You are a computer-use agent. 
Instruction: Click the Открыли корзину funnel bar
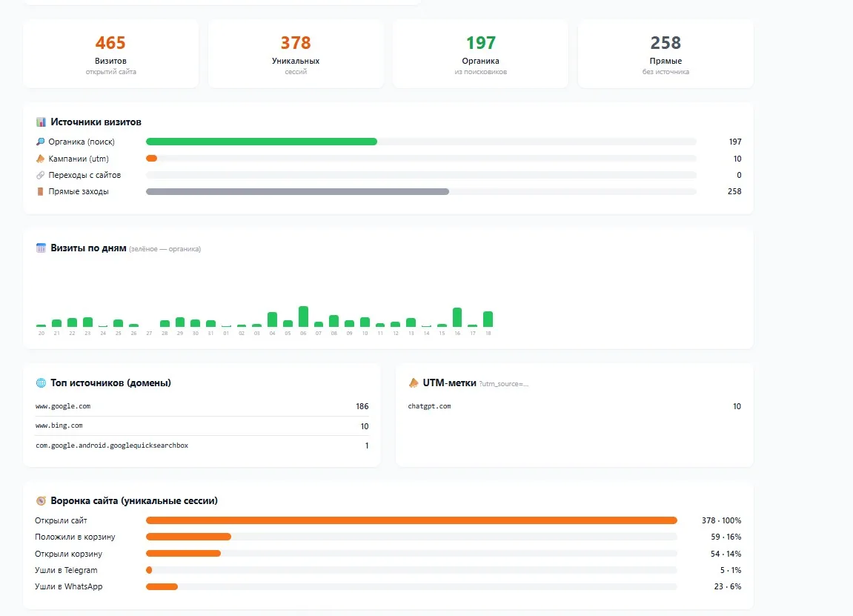point(183,554)
